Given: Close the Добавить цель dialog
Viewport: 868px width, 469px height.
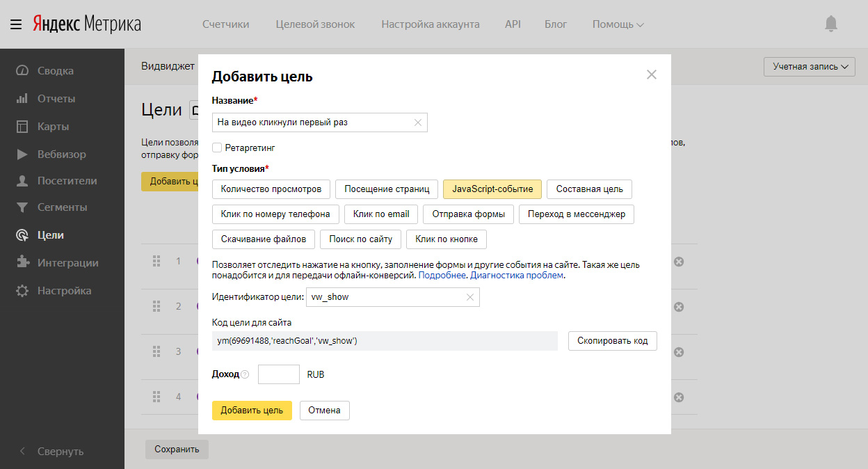Looking at the screenshot, I should (x=652, y=74).
